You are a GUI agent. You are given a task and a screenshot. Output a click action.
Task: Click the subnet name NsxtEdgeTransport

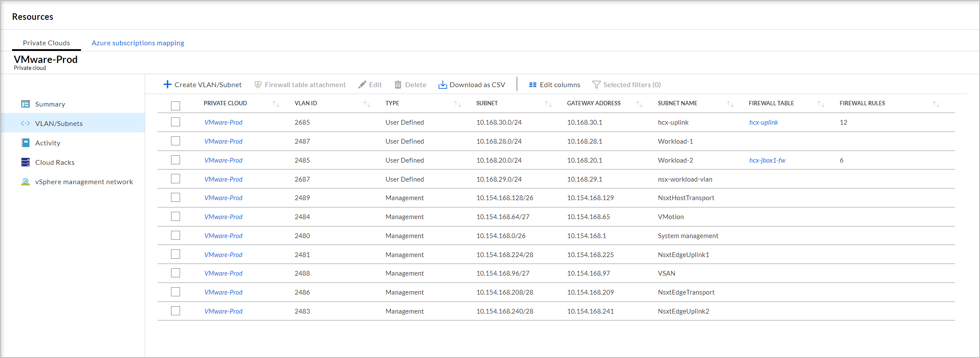(686, 292)
